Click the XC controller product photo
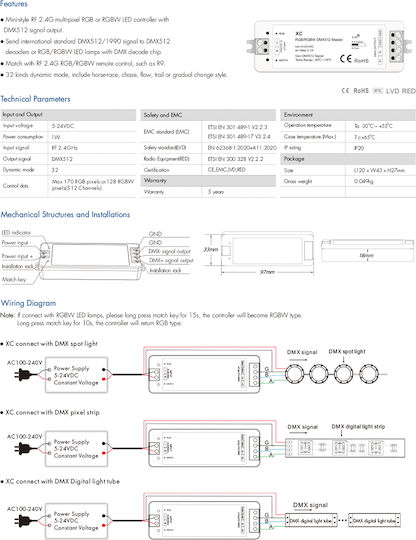This screenshot has width=416, height=540. 329,46
